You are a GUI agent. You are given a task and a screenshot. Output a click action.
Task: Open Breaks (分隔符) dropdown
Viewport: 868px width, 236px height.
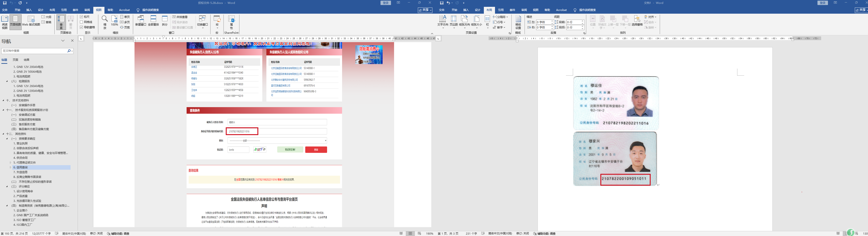pyautogui.click(x=501, y=17)
